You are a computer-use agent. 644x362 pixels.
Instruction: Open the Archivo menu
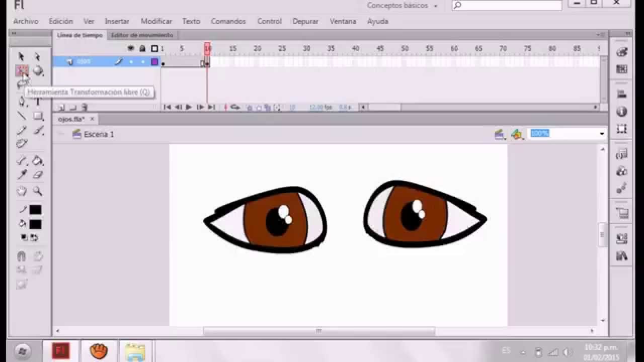pyautogui.click(x=26, y=22)
